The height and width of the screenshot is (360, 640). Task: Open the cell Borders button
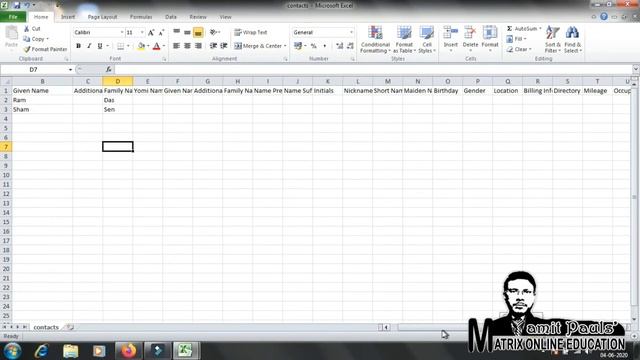pyautogui.click(x=120, y=46)
